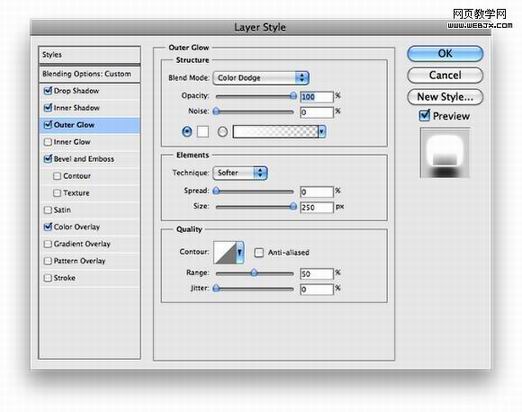Select the Satin label row
Viewport: 522px width, 412px height.
coord(89,210)
